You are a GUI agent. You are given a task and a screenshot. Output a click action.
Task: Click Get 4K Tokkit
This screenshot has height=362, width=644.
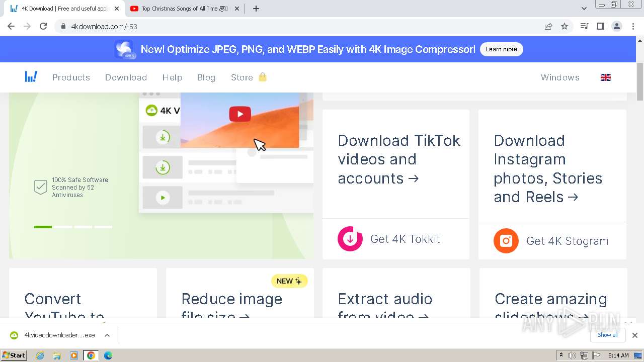(405, 239)
